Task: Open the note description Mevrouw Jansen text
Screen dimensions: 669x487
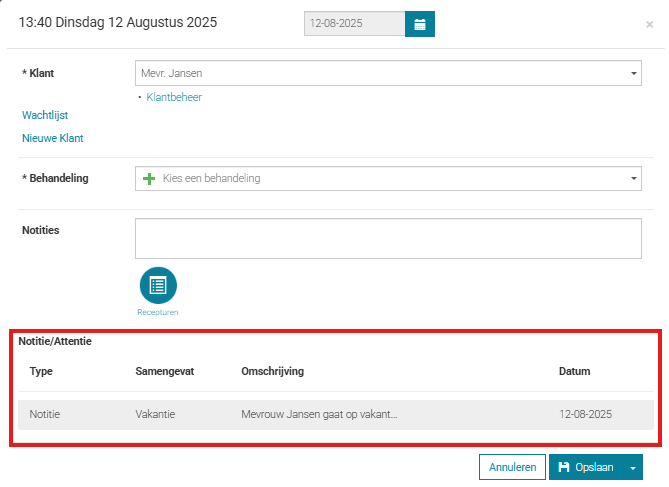Action: (320, 414)
